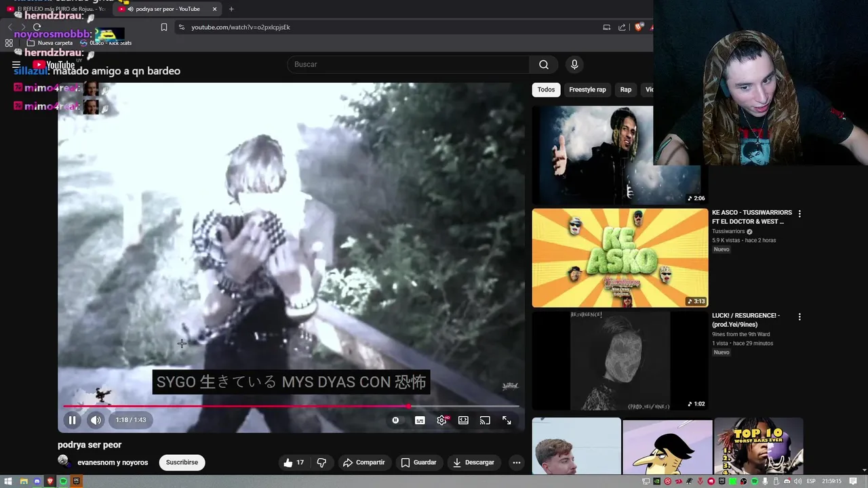Select the Todos filter chip
Viewport: 868px width, 488px height.
[546, 89]
